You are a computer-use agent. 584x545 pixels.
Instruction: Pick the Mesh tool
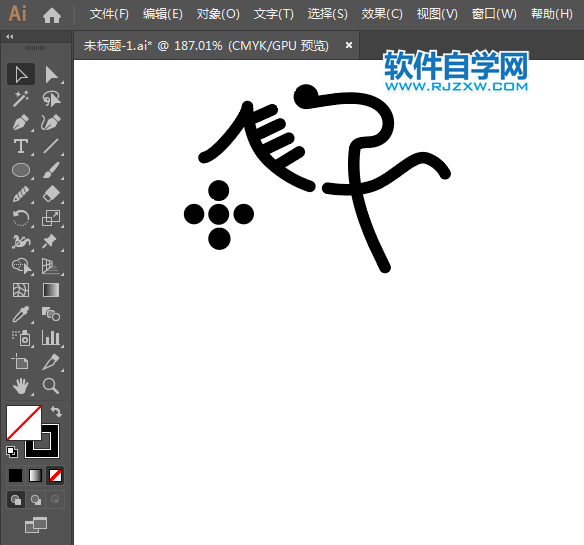(x=21, y=290)
